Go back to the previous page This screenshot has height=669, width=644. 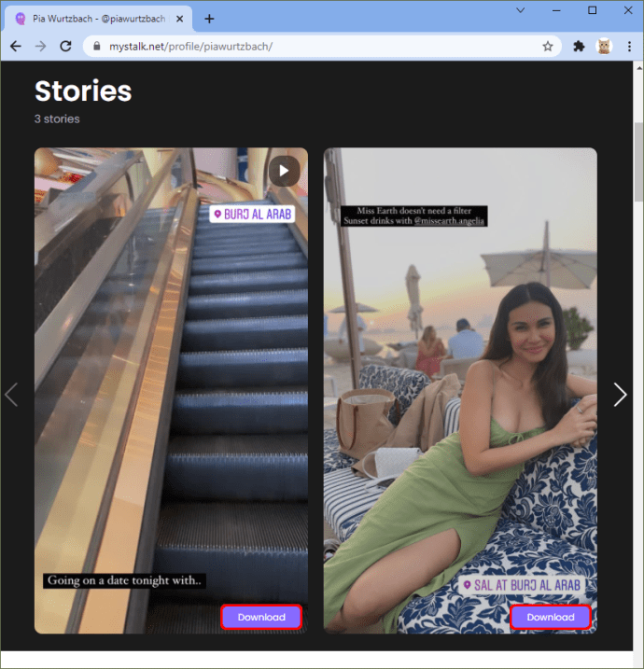point(16,46)
